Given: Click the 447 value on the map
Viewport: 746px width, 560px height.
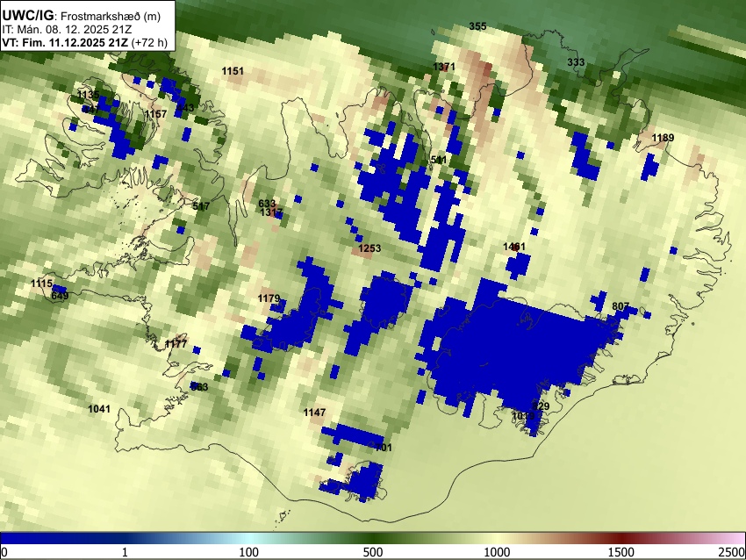Looking at the screenshot, I should click(91, 109).
